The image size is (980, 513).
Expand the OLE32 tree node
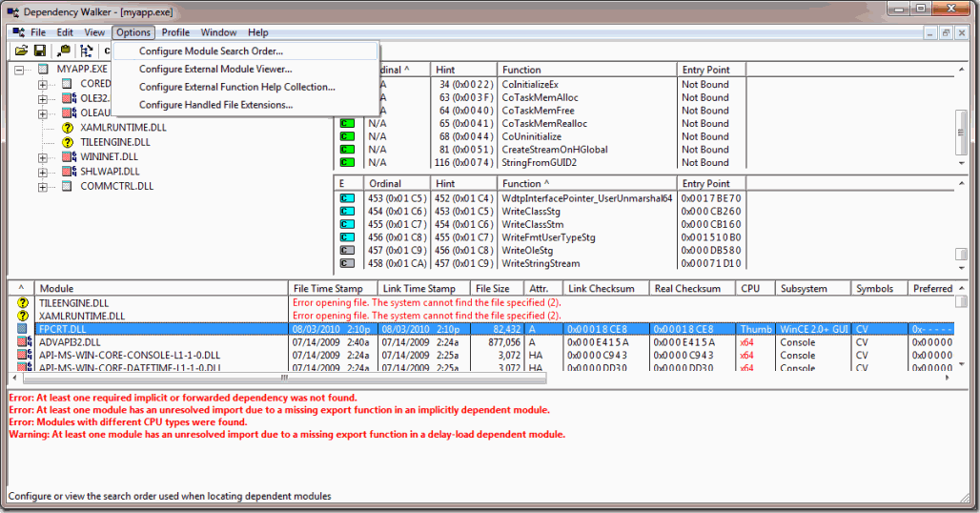pyautogui.click(x=43, y=99)
